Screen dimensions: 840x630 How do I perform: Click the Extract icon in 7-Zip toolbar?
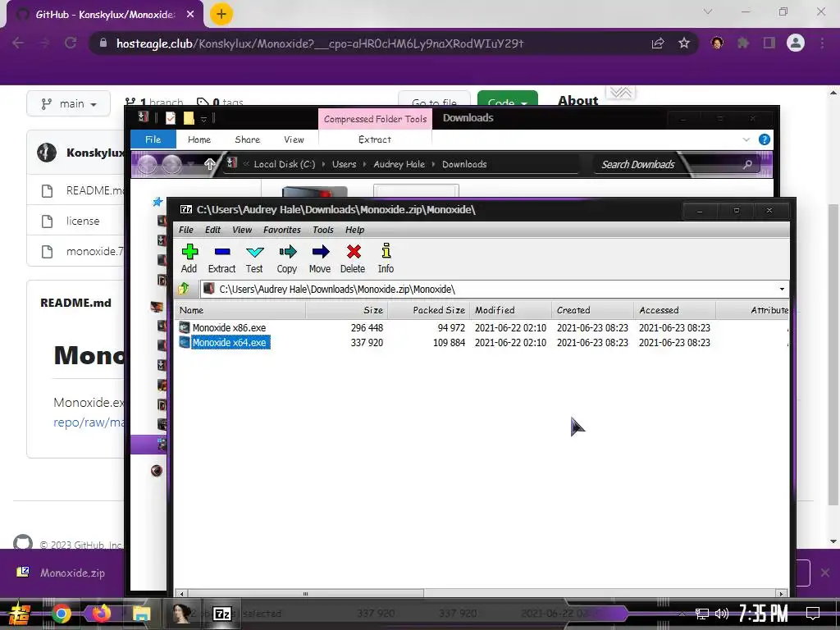(221, 258)
